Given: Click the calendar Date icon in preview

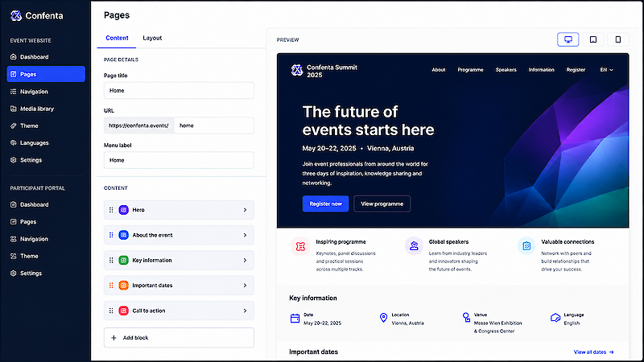Looking at the screenshot, I should click(295, 318).
